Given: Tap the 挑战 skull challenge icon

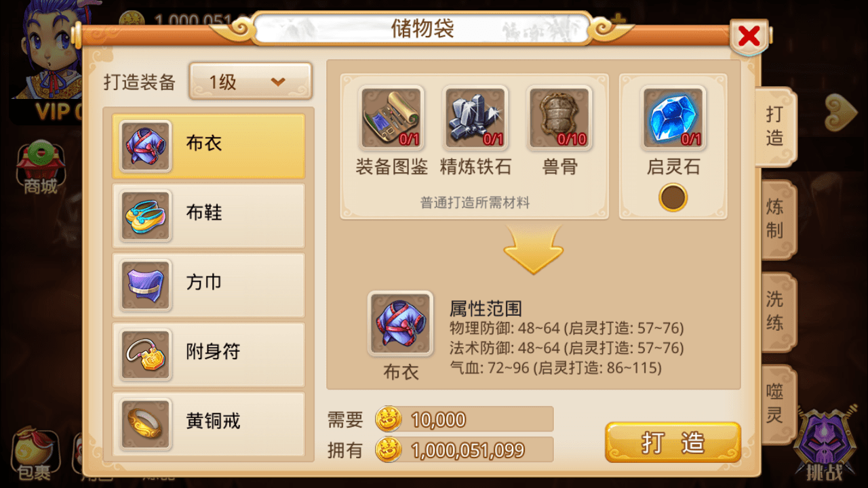Looking at the screenshot, I should [x=824, y=445].
